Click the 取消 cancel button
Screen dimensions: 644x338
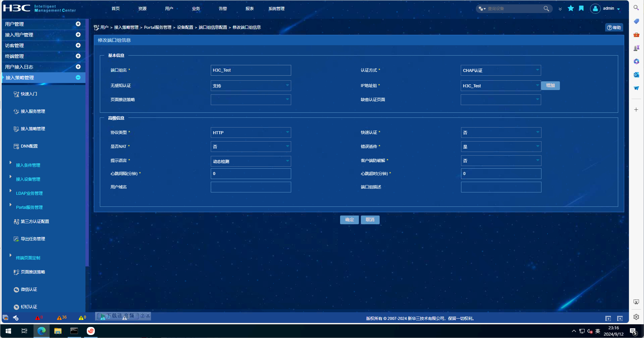coord(370,220)
